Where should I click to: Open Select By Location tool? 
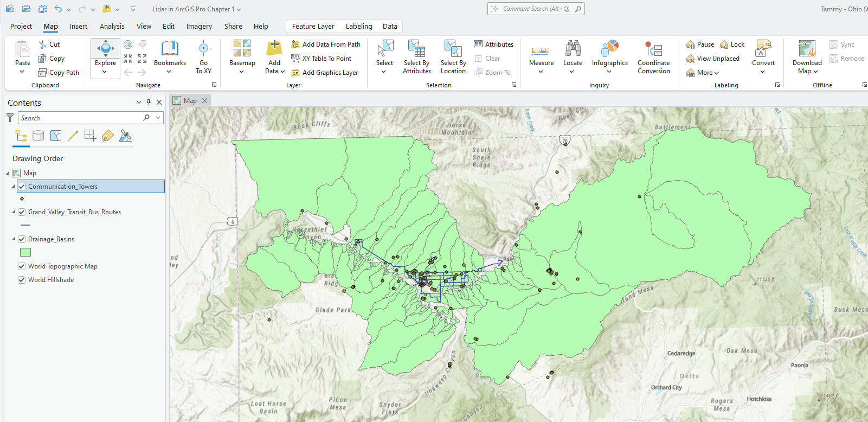coord(453,49)
